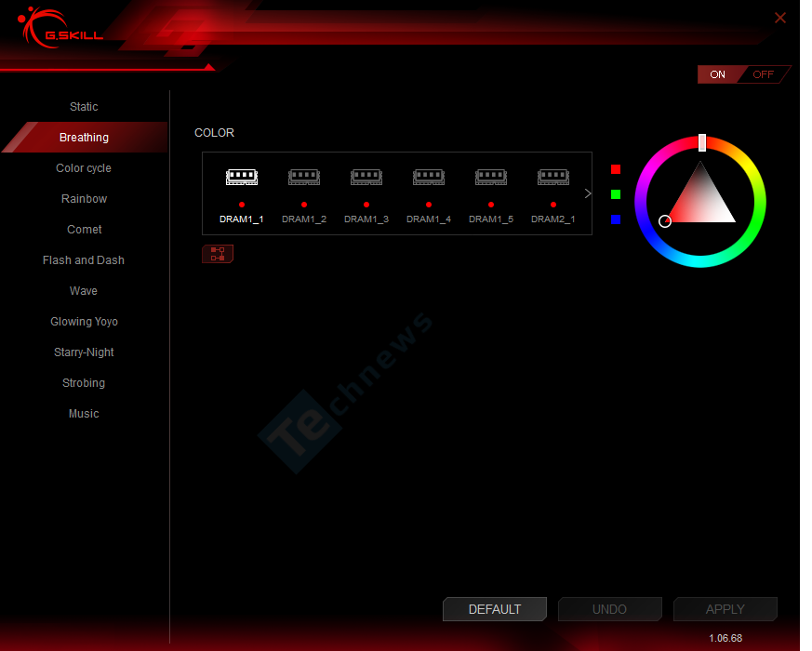
Task: Show next DRAM modules with right arrow
Action: coord(587,193)
